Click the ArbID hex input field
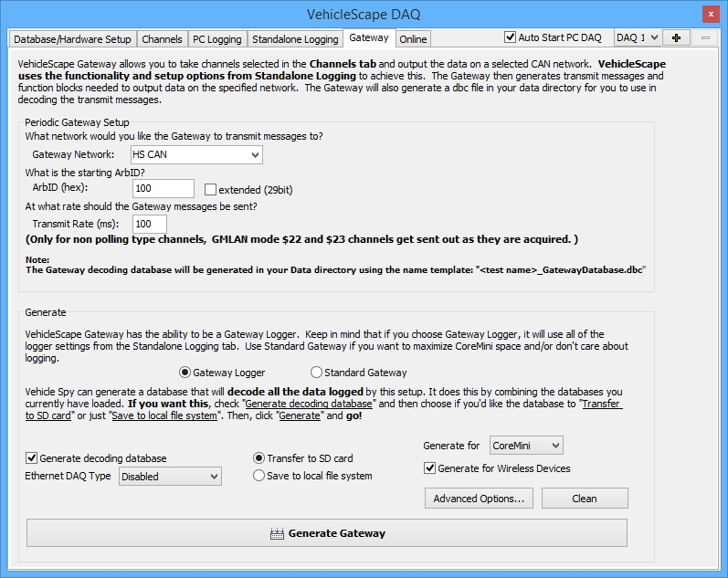 pos(163,189)
